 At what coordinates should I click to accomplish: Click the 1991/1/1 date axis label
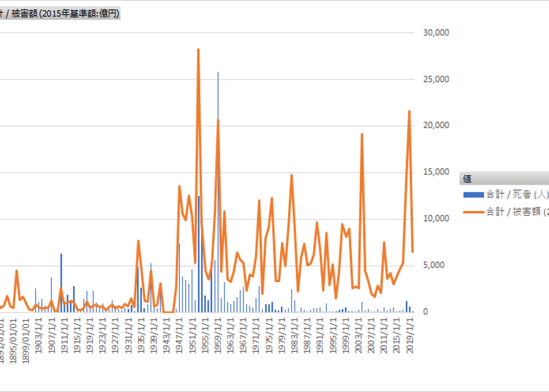click(320, 336)
